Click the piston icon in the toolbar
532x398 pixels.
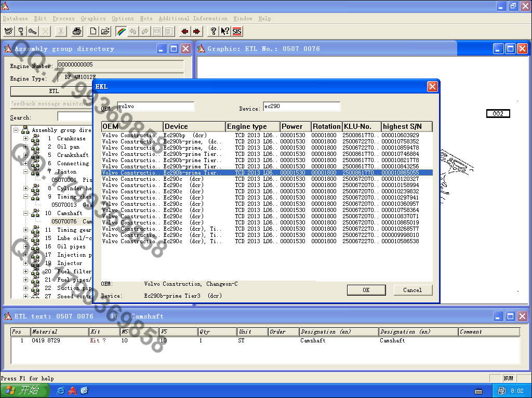tap(21, 31)
